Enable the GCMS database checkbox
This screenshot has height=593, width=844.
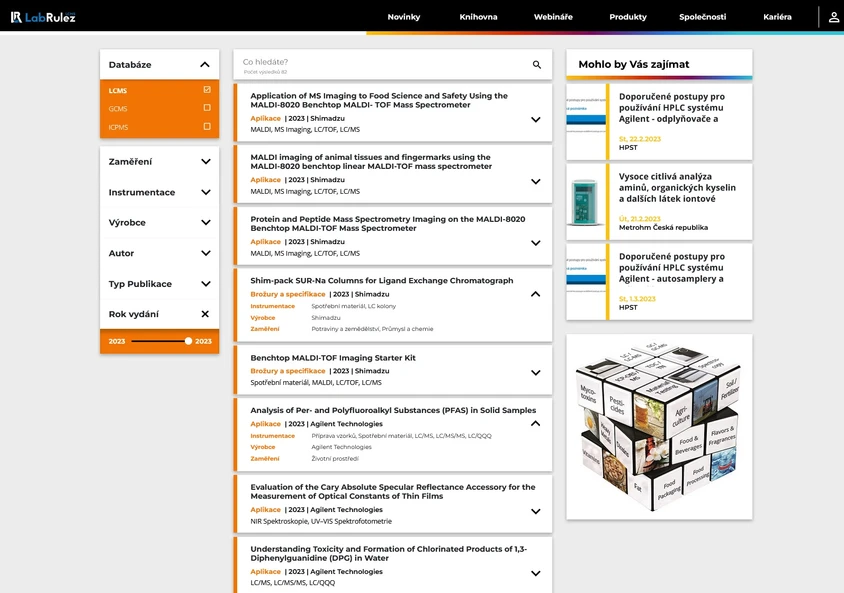click(x=207, y=108)
